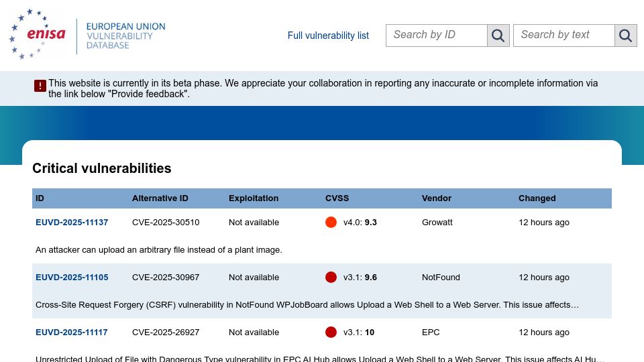Image resolution: width=644 pixels, height=362 pixels.
Task: Focus the Search by ID field
Action: 437,36
